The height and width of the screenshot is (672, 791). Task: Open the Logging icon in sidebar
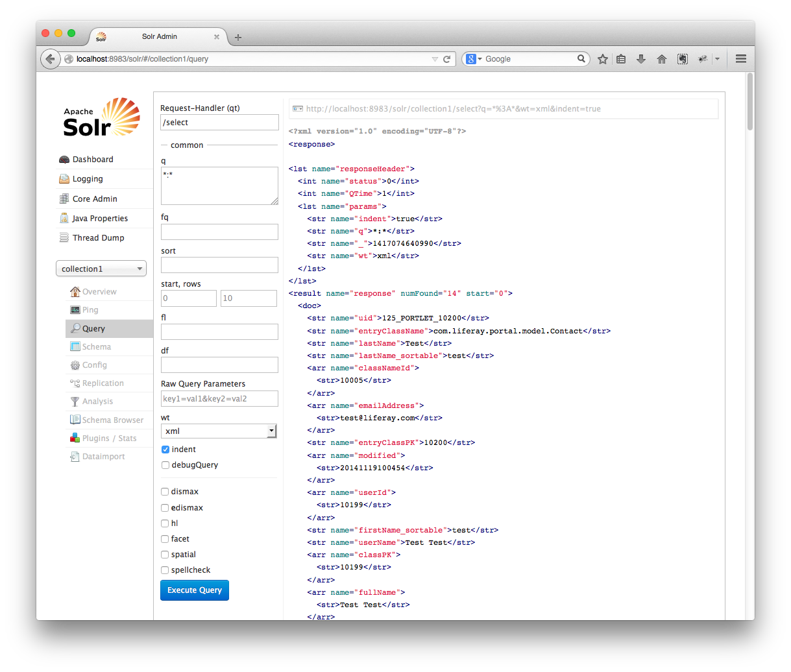coord(64,179)
